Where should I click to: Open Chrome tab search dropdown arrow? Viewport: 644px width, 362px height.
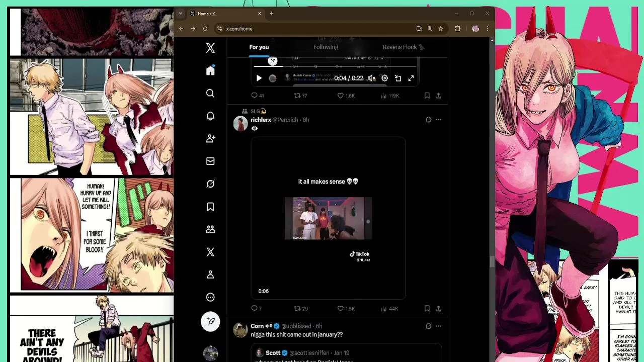(x=180, y=14)
